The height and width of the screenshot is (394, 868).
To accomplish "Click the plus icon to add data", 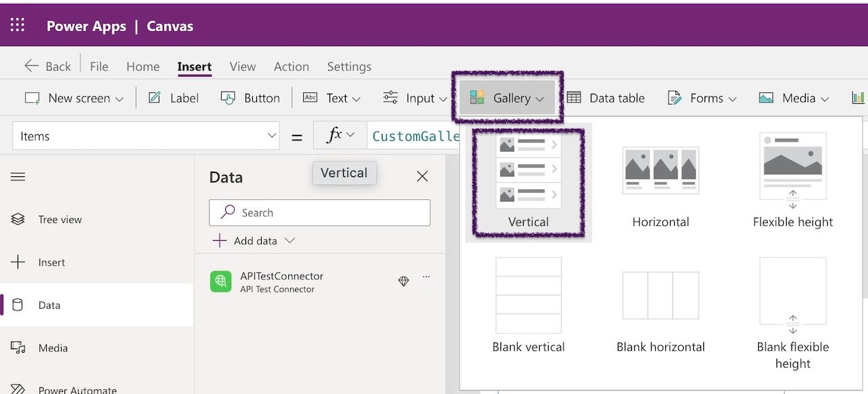I will (x=219, y=241).
